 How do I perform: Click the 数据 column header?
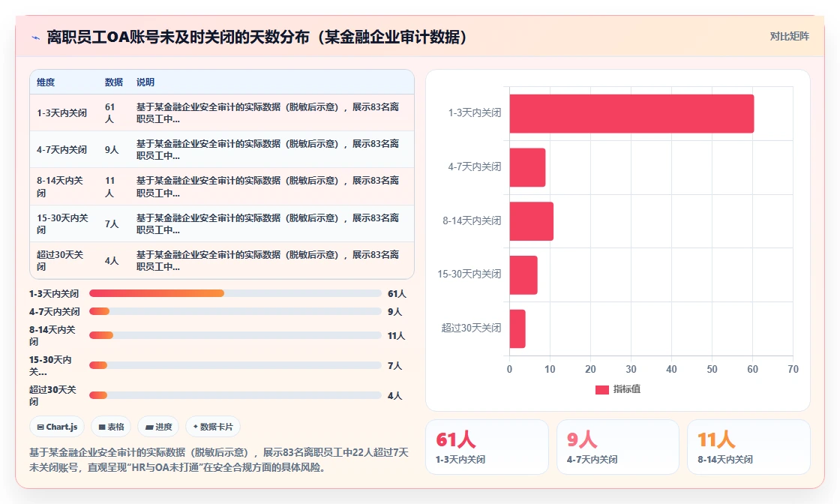(x=113, y=82)
